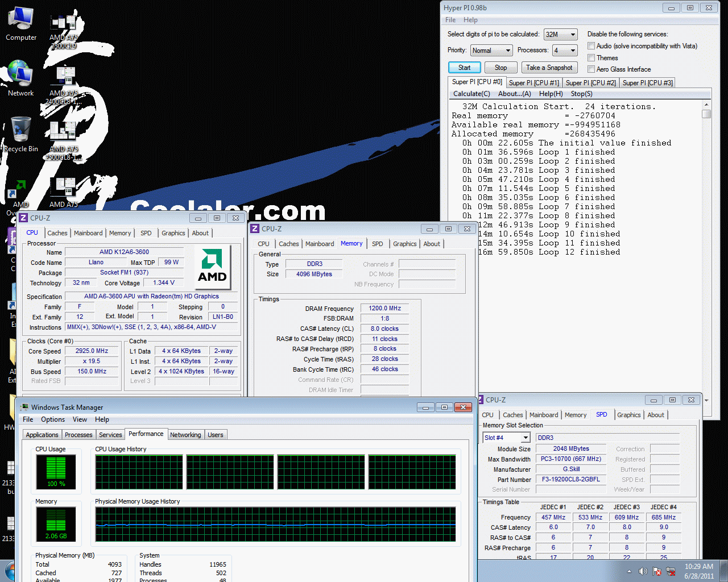Click the AMD logo in CPU-Z
The image size is (728, 582).
click(212, 267)
